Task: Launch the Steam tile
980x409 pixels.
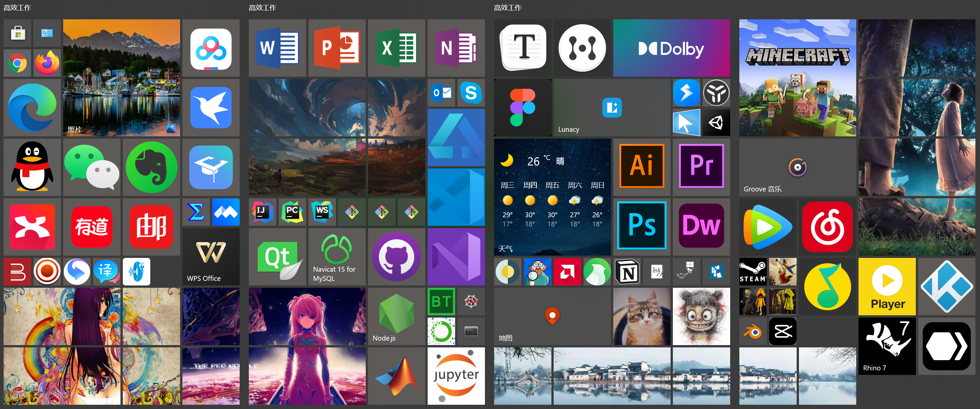Action: click(752, 272)
